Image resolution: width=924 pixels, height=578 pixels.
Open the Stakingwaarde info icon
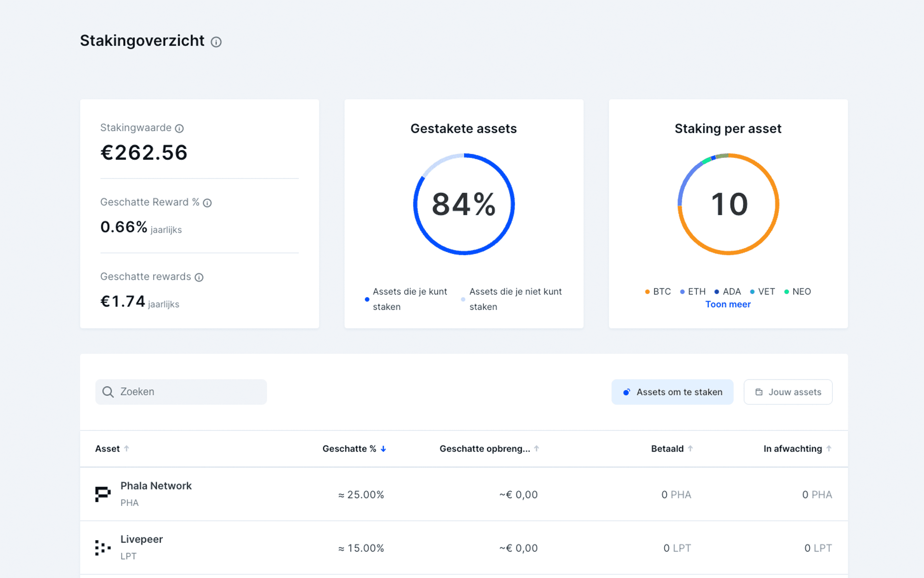[179, 128]
